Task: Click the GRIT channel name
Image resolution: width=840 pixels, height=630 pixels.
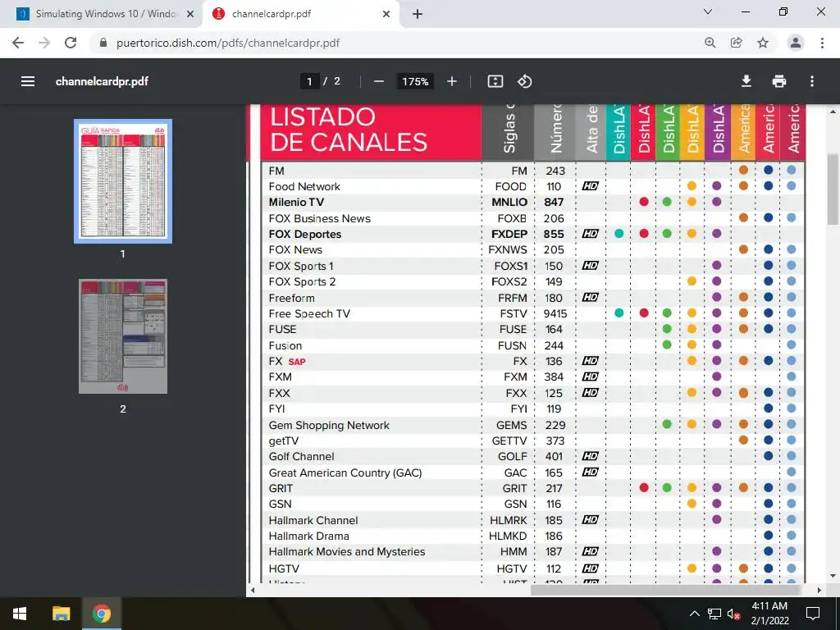Action: pos(281,489)
